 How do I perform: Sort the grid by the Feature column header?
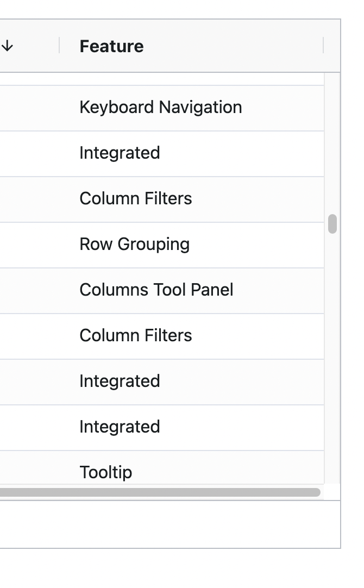pyautogui.click(x=111, y=46)
